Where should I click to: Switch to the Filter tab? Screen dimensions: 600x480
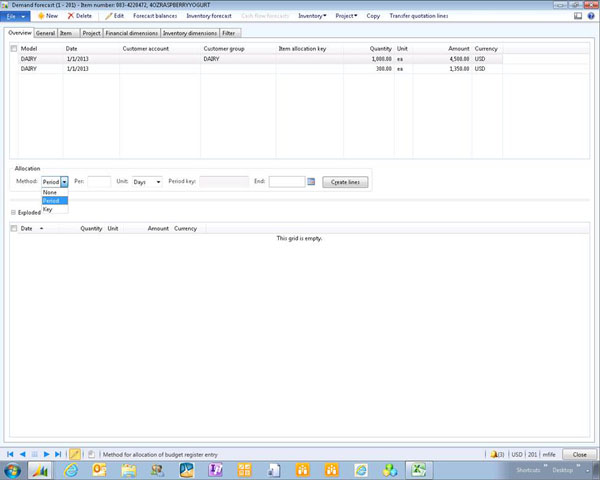coord(230,33)
